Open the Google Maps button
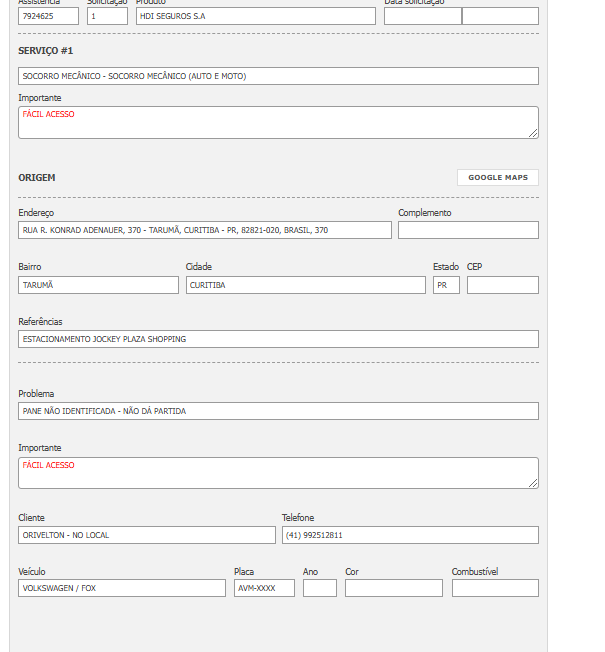 (497, 177)
